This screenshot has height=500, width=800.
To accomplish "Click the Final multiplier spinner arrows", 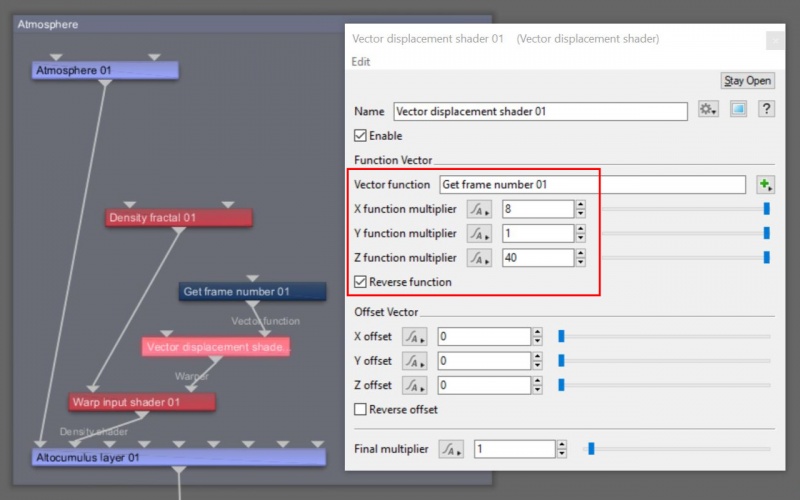I will click(562, 449).
